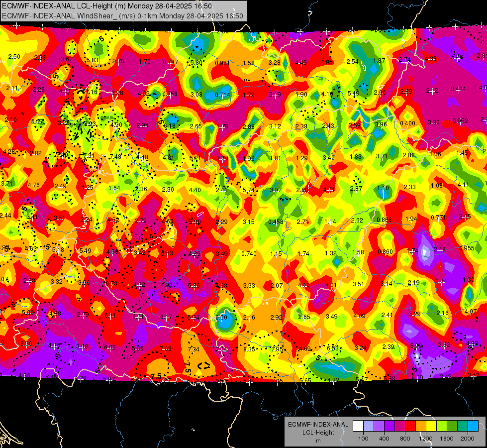Click the wind shear value 0.955
The width and height of the screenshot is (487, 448).
(467, 248)
